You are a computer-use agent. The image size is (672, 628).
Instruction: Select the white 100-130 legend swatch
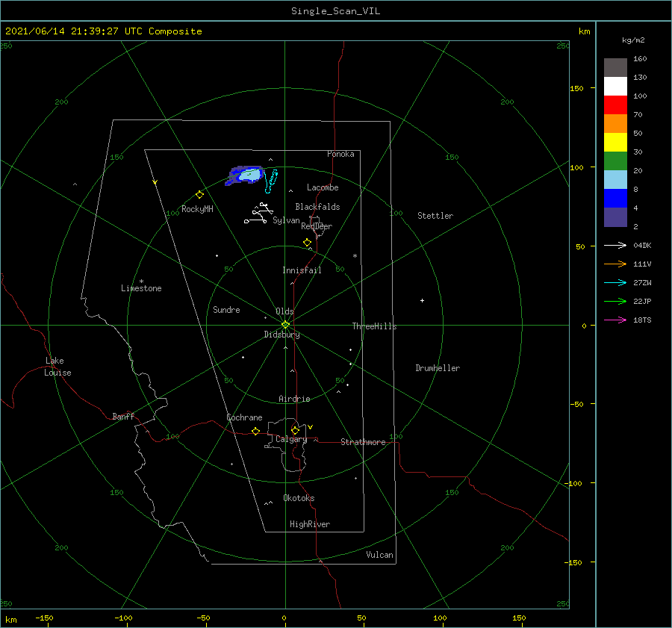tap(615, 86)
